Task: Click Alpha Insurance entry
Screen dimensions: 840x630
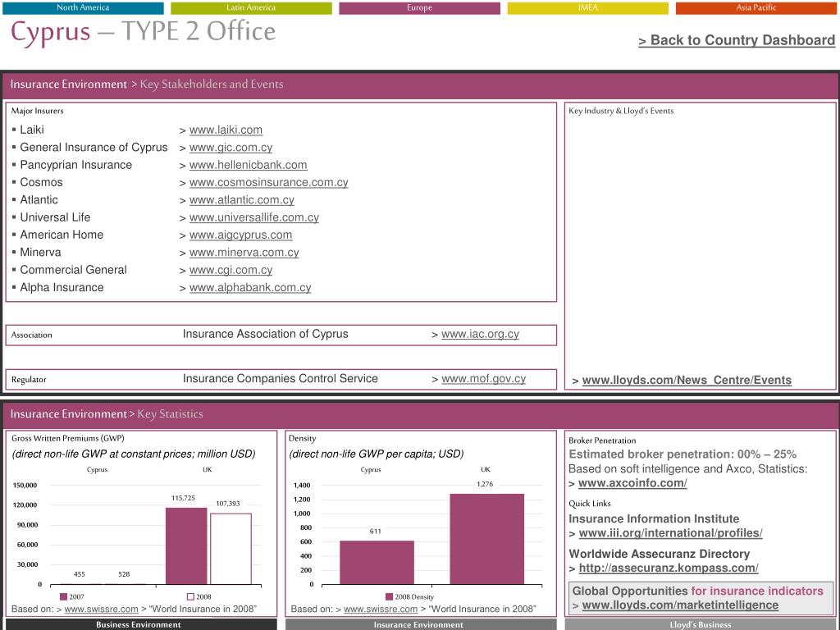Action: [62, 287]
